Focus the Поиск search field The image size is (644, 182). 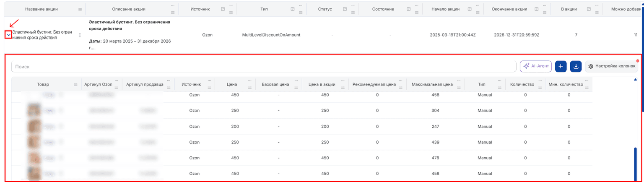pyautogui.click(x=264, y=66)
